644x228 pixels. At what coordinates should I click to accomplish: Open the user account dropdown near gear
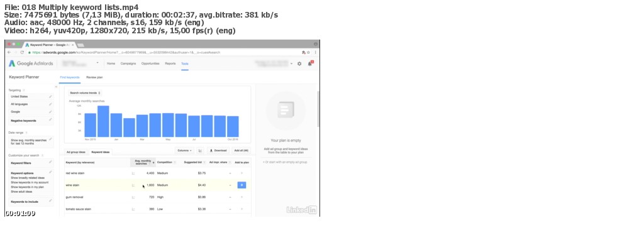coord(291,63)
